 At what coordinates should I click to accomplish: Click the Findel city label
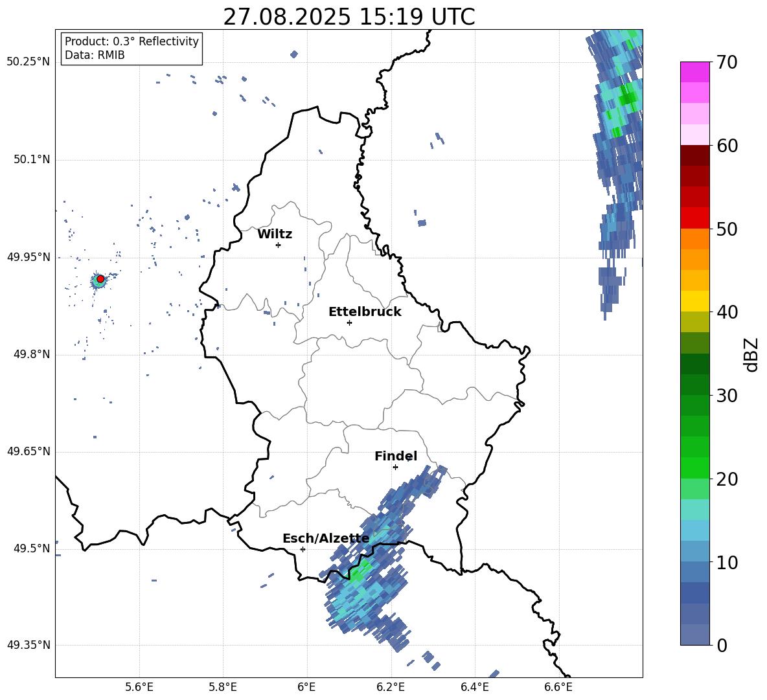(x=396, y=456)
